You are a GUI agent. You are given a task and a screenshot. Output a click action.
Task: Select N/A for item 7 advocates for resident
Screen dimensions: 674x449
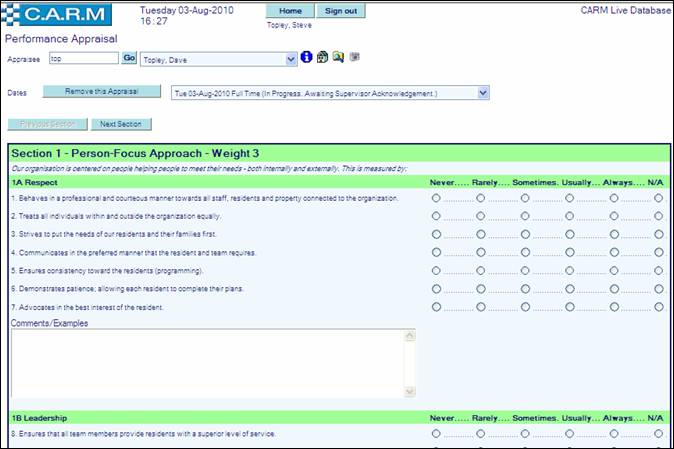[x=658, y=306]
